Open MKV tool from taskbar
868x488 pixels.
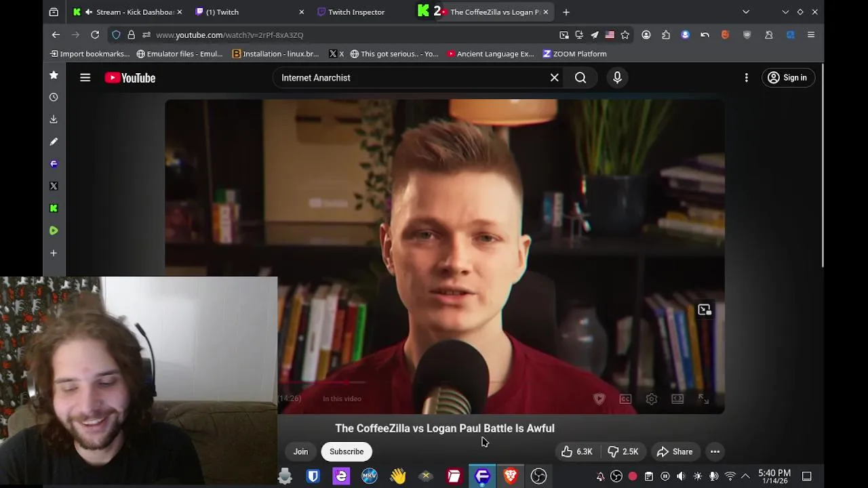370,476
